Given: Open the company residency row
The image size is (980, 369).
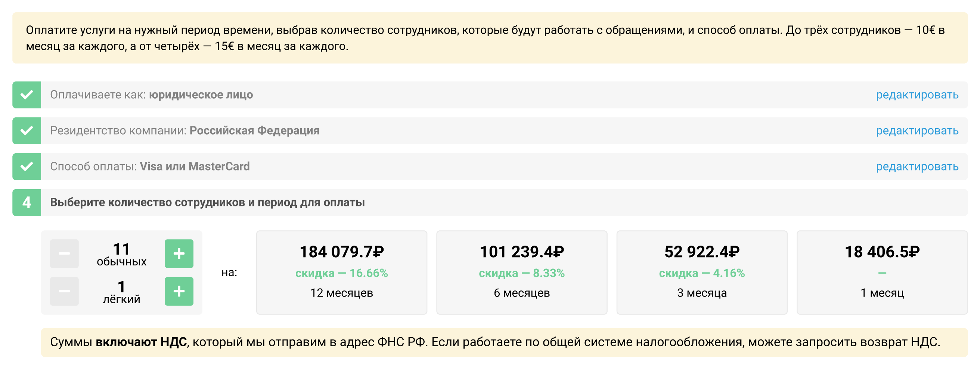Looking at the screenshot, I should coord(490,130).
